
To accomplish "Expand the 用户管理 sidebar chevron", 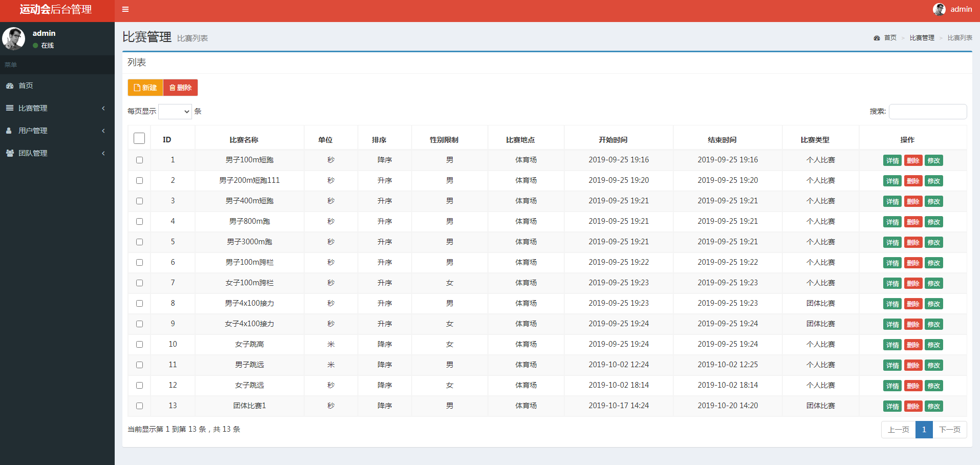I will [x=103, y=131].
